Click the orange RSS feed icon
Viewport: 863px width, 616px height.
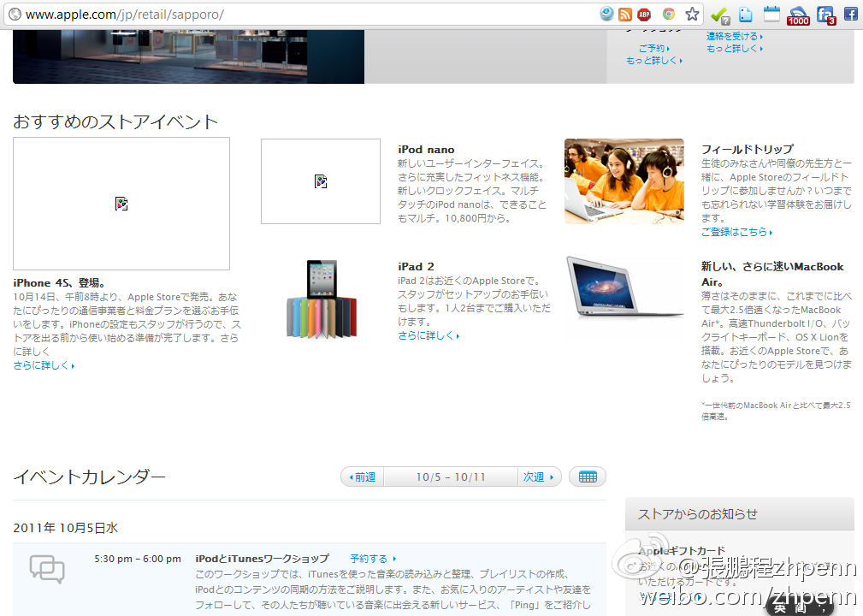tap(625, 15)
